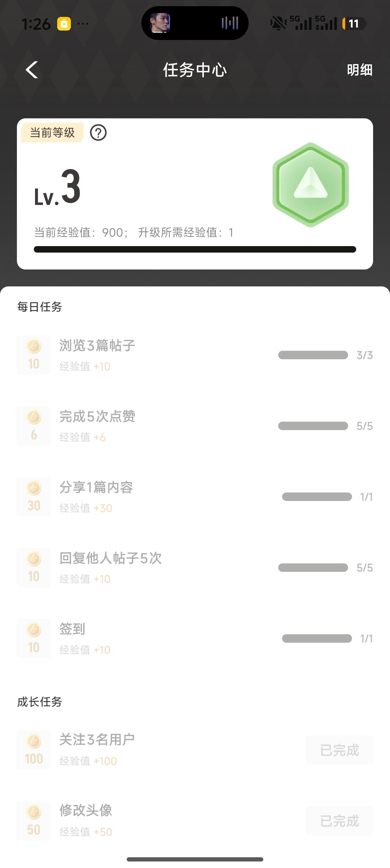Tap the 50 coin icon for 修改头像
The image size is (390, 868).
(x=34, y=821)
